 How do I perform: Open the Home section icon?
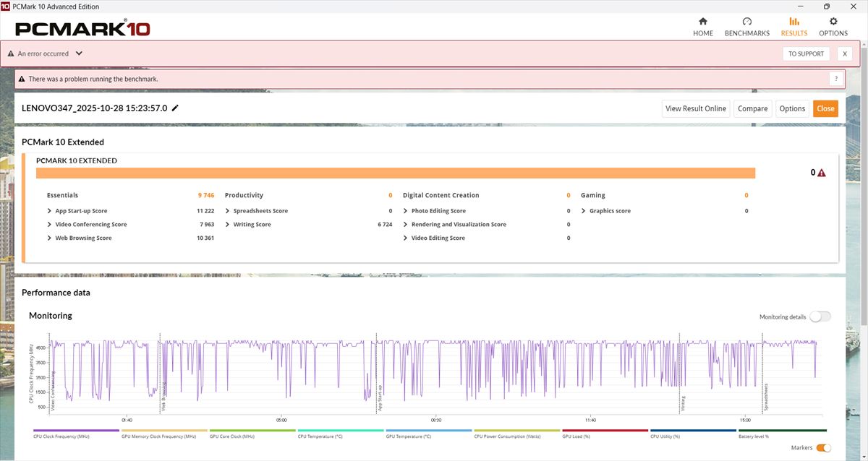point(702,22)
